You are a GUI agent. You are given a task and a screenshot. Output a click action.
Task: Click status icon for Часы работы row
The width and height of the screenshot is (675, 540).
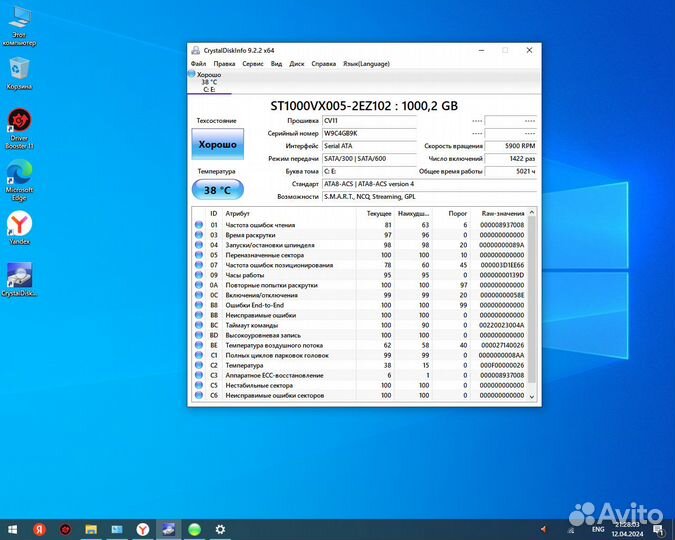coord(199,275)
